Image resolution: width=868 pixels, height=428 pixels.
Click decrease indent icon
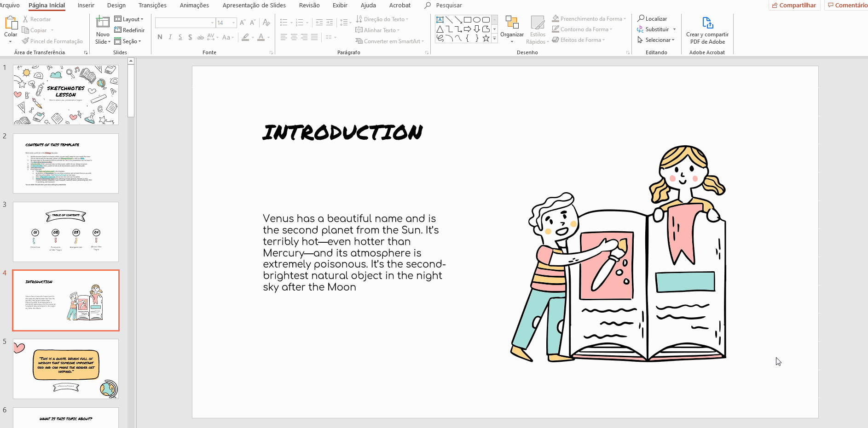[x=319, y=23]
